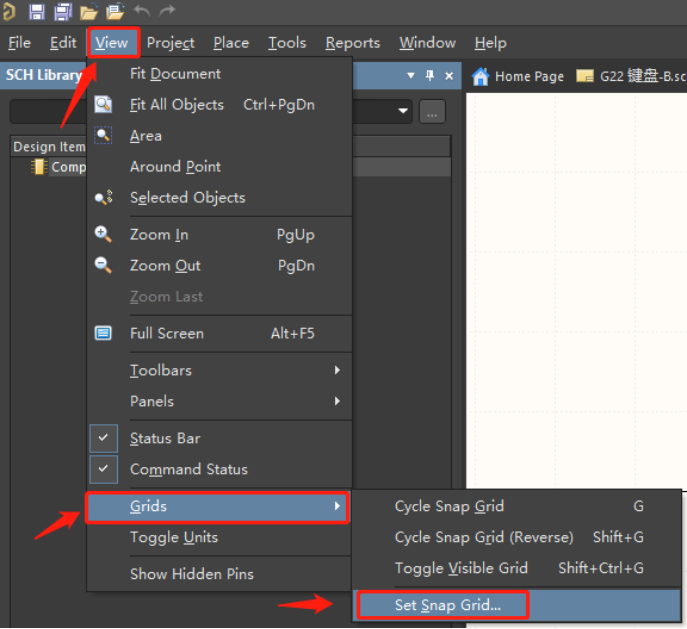
Task: Click the Zoom In magnifier icon
Action: click(103, 234)
